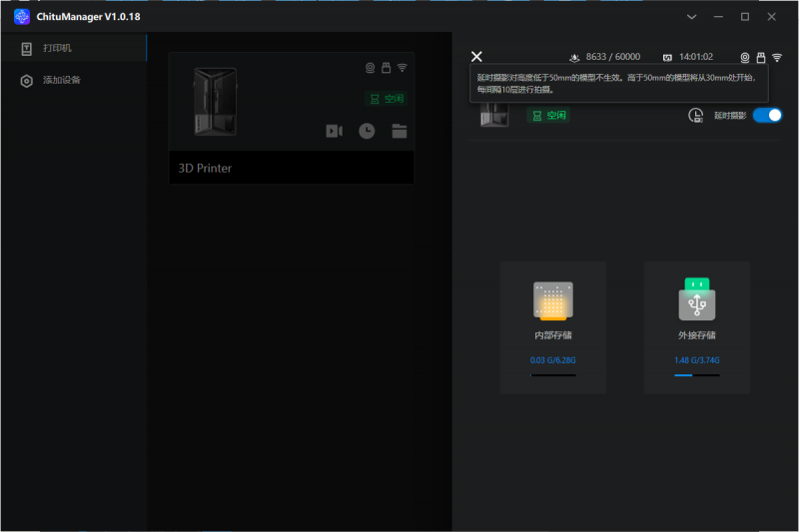Viewport: 799px width, 532px height.
Task: Click the USB drive status icon in detail panel
Action: (761, 58)
